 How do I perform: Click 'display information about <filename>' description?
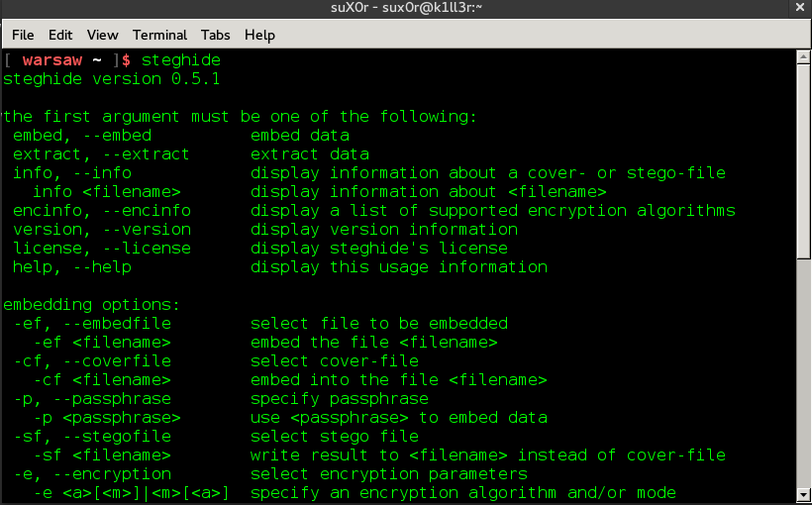pyautogui.click(x=428, y=192)
